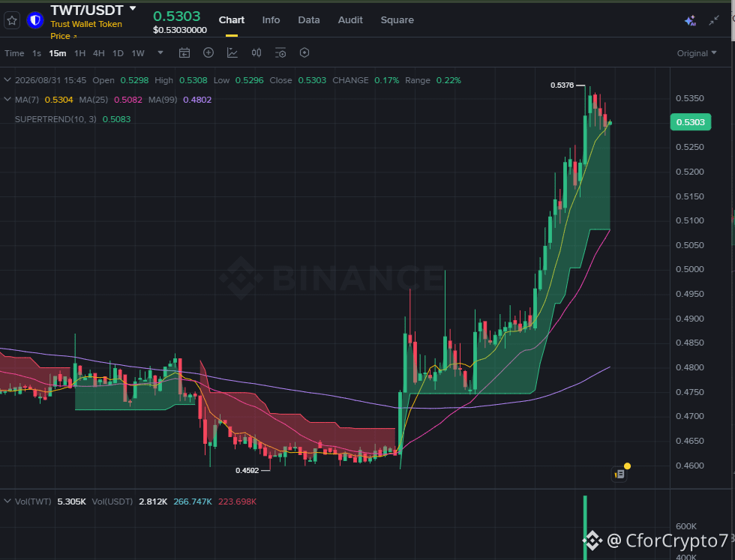The image size is (735, 560).
Task: Click the MA(99) indicator label
Action: (163, 100)
